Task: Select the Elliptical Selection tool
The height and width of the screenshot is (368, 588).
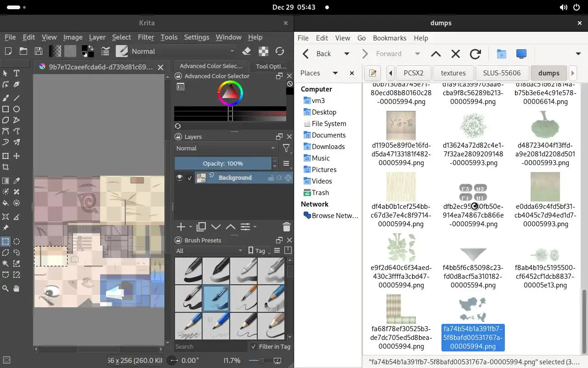Action: point(17,241)
